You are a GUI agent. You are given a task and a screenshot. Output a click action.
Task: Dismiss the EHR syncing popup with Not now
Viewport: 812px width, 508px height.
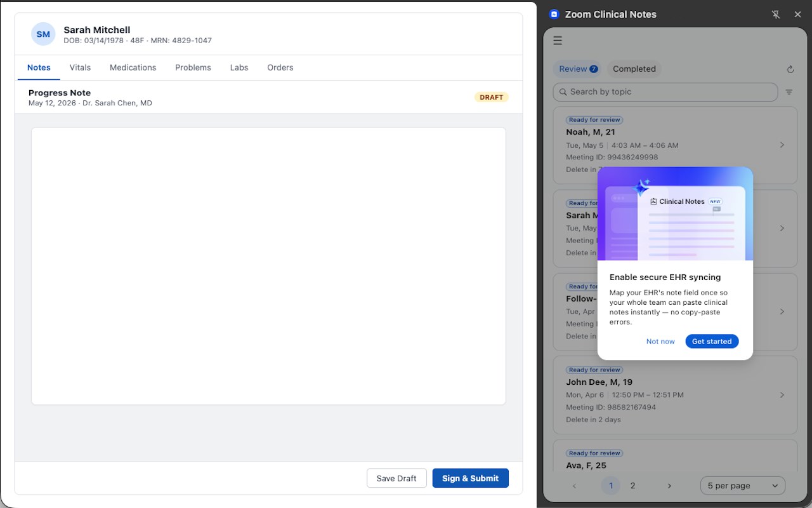[x=660, y=342]
